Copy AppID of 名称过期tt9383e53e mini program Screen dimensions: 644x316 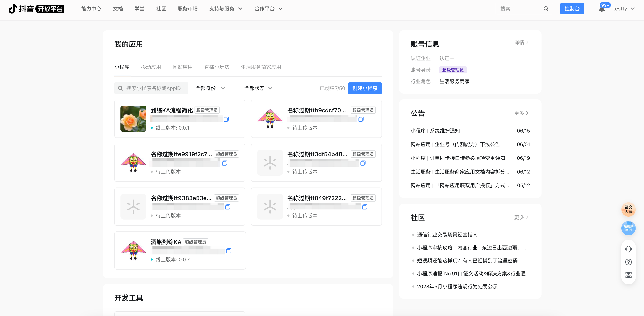(x=228, y=207)
